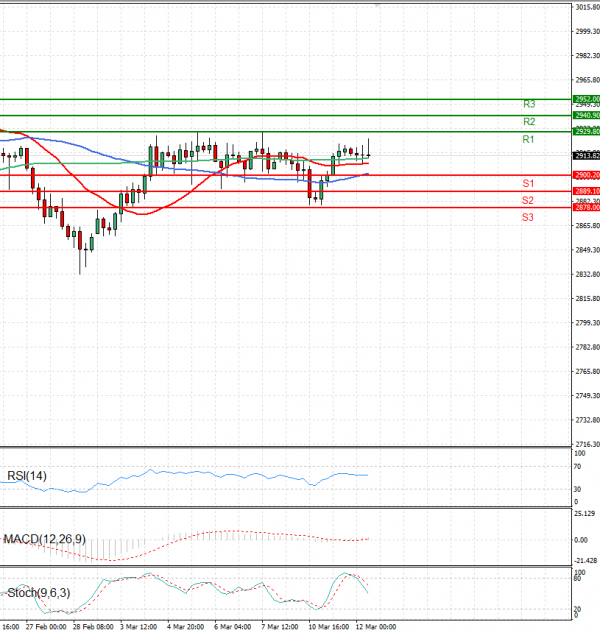Click the MACD(12,26,9) indicator label
The width and height of the screenshot is (600, 633).
click(44, 539)
